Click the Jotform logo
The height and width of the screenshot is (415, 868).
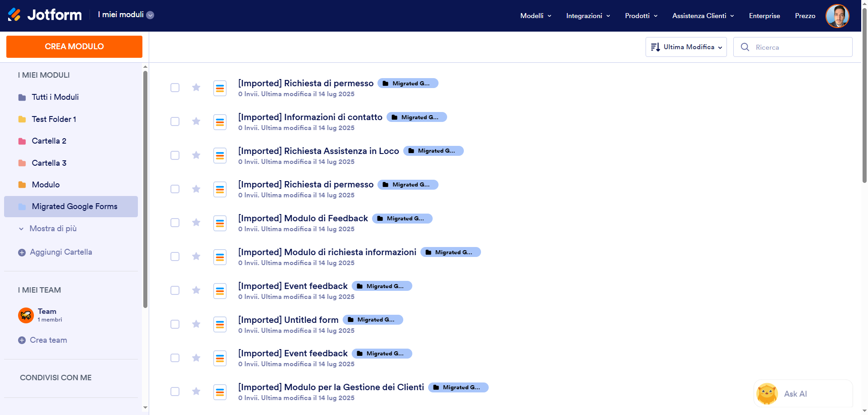[x=45, y=15]
